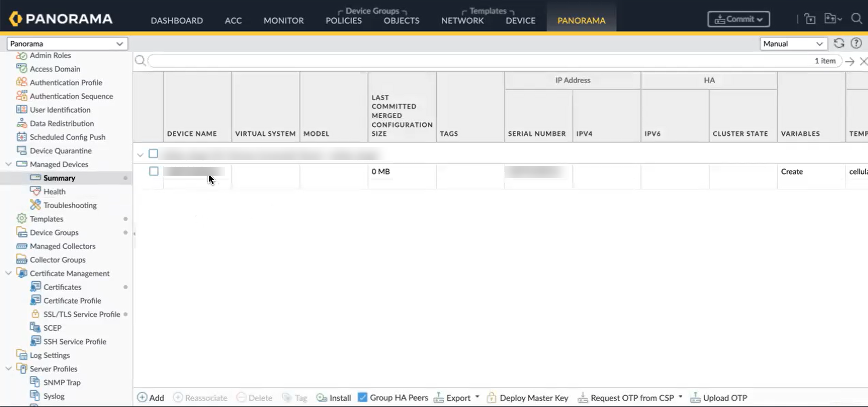Switch to the MONITOR tab
This screenshot has height=407, width=868.
point(283,21)
